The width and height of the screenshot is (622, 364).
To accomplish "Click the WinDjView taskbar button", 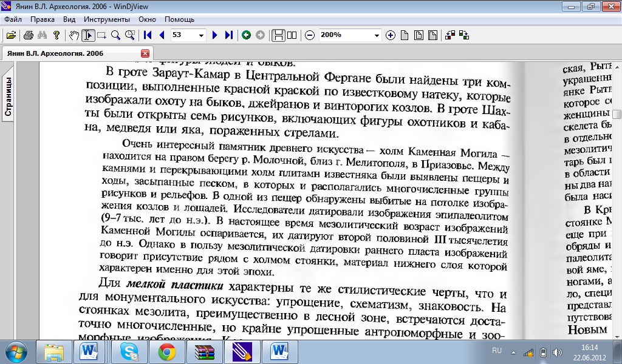I will [x=242, y=352].
